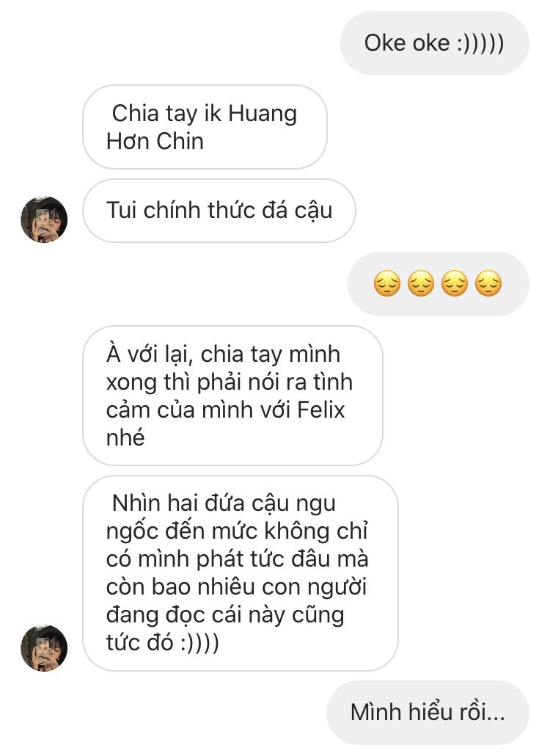The width and height of the screenshot is (550, 756).
Task: Tap the message starting "Nhìn hai đứa cậu"
Action: (x=241, y=573)
